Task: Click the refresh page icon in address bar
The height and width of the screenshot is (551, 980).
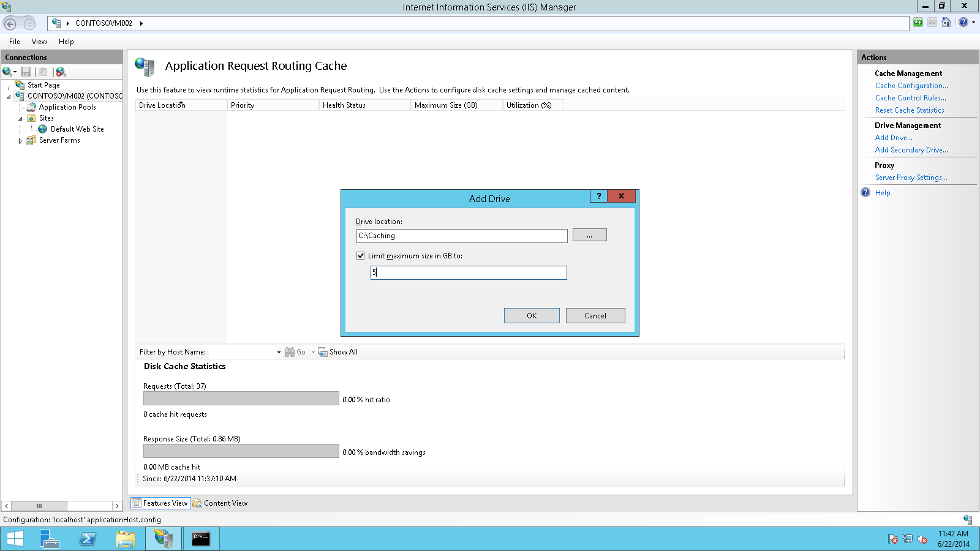Action: pos(918,23)
